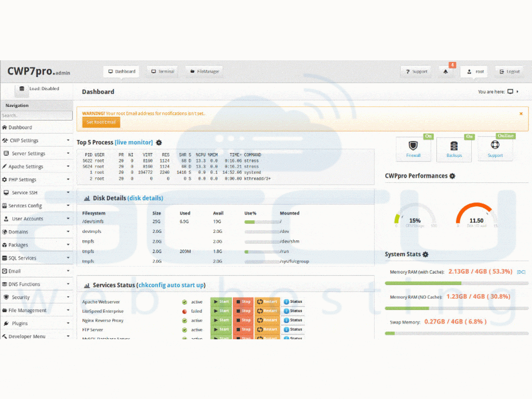Screen dimensions: 532x399
Task: Open the disk details link
Action: point(145,198)
